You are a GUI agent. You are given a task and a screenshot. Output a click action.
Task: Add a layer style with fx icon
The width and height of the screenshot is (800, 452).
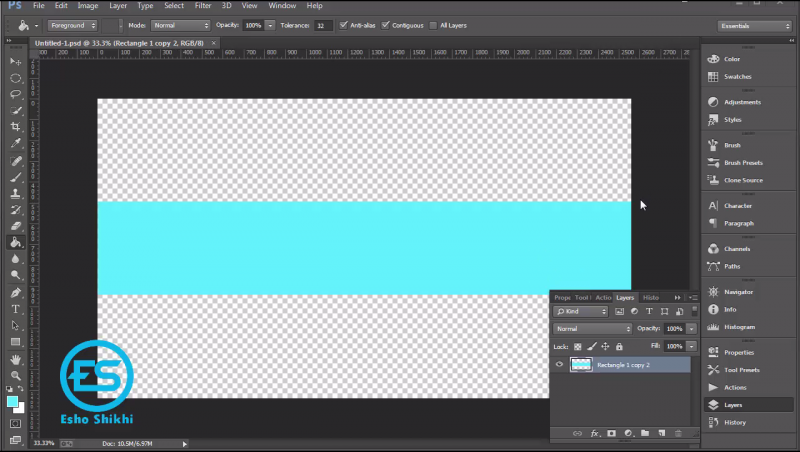click(594, 433)
